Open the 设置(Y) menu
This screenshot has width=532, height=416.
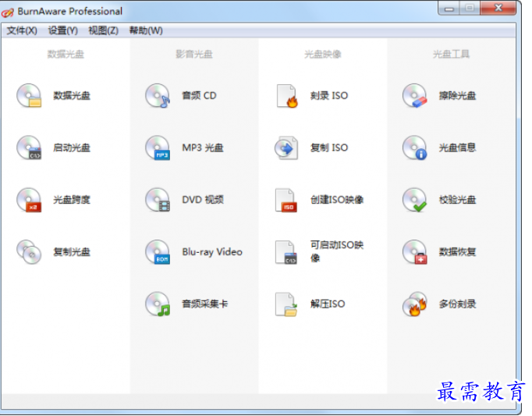pos(62,30)
